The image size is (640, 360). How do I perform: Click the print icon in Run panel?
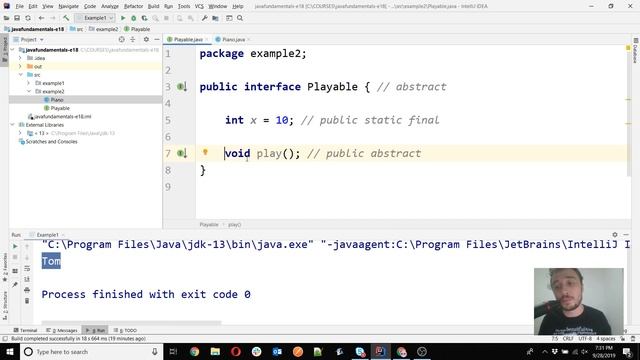point(27,290)
